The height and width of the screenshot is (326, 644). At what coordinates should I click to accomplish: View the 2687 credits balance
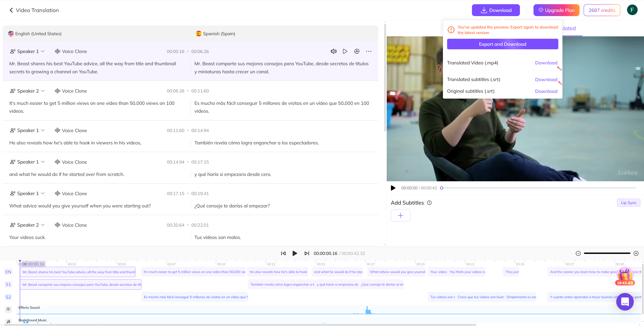[602, 10]
